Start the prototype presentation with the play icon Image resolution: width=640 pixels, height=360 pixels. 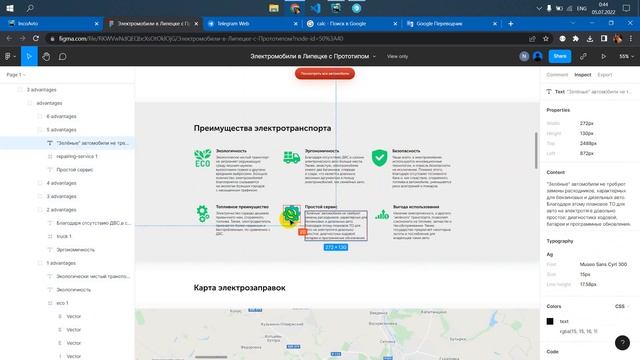click(603, 56)
